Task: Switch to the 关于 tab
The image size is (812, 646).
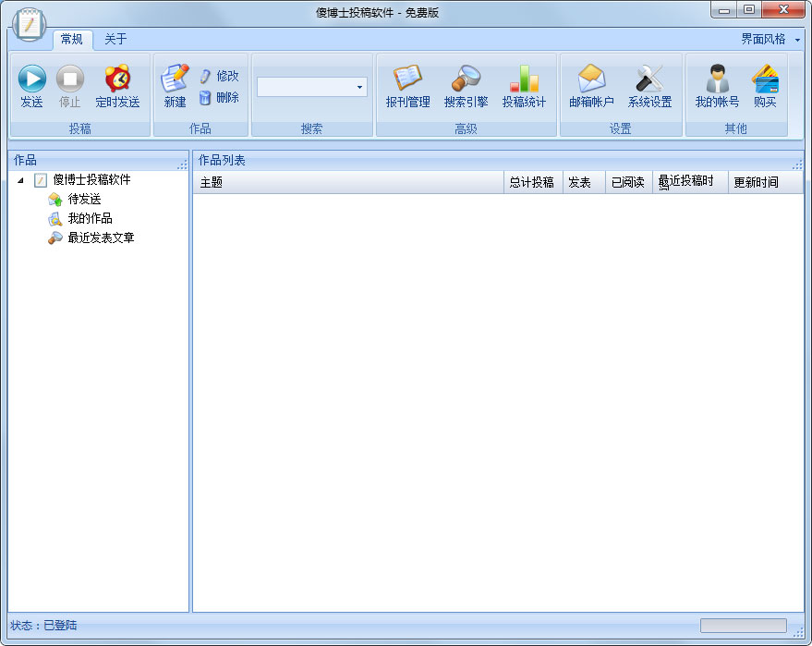Action: pyautogui.click(x=116, y=40)
